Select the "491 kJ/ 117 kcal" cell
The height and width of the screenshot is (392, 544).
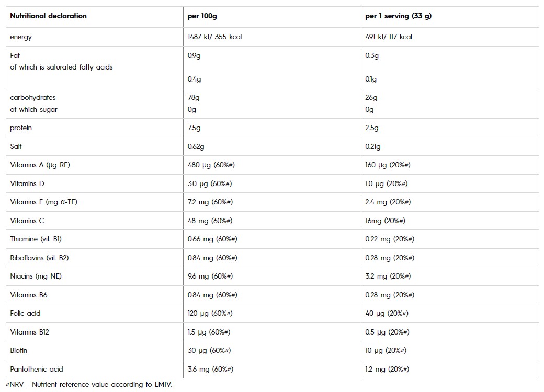coord(388,37)
